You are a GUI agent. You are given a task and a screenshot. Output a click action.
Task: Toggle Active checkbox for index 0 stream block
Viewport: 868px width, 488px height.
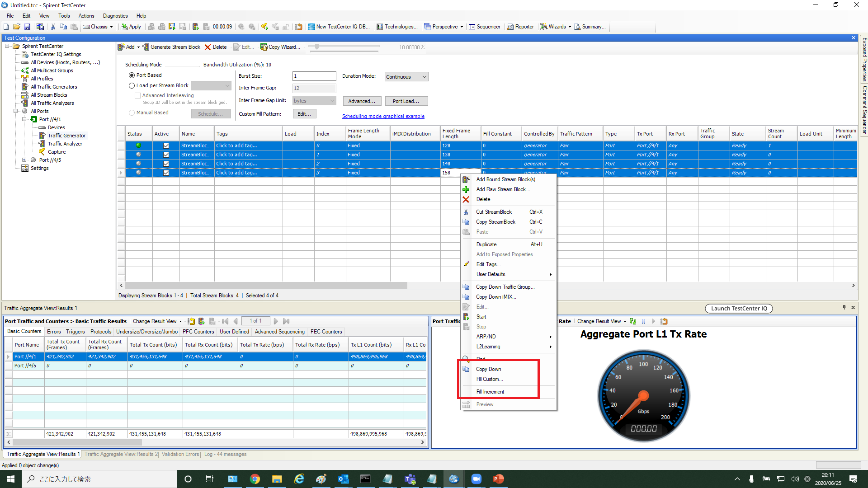pyautogui.click(x=166, y=145)
